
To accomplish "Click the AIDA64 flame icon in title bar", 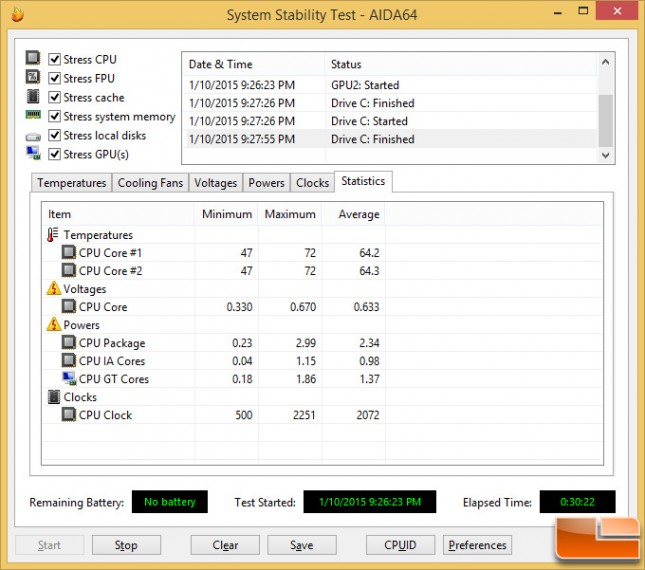I will click(x=17, y=15).
